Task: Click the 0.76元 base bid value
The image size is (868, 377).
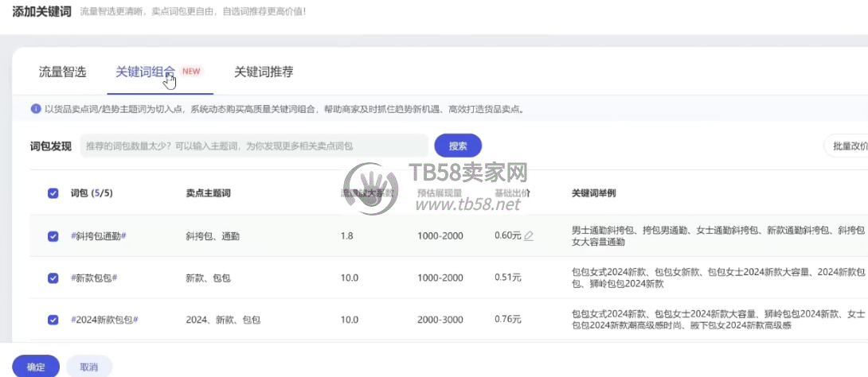Action: click(x=507, y=320)
